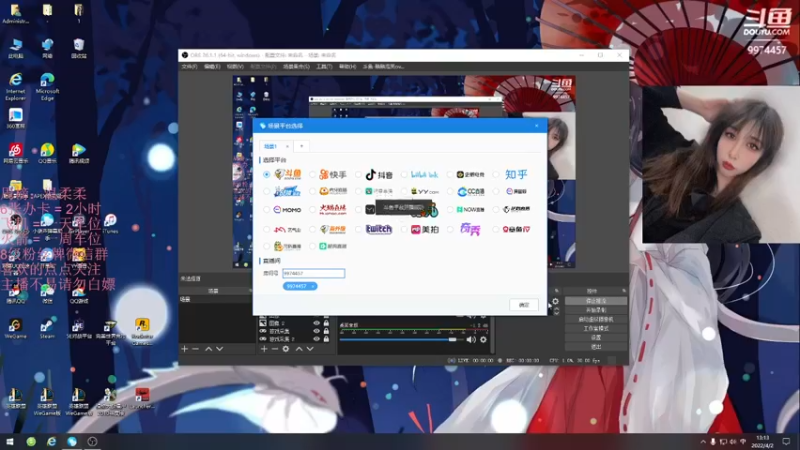The width and height of the screenshot is (800, 450).
Task: Select the Twitch platform radio button
Action: pos(358,230)
